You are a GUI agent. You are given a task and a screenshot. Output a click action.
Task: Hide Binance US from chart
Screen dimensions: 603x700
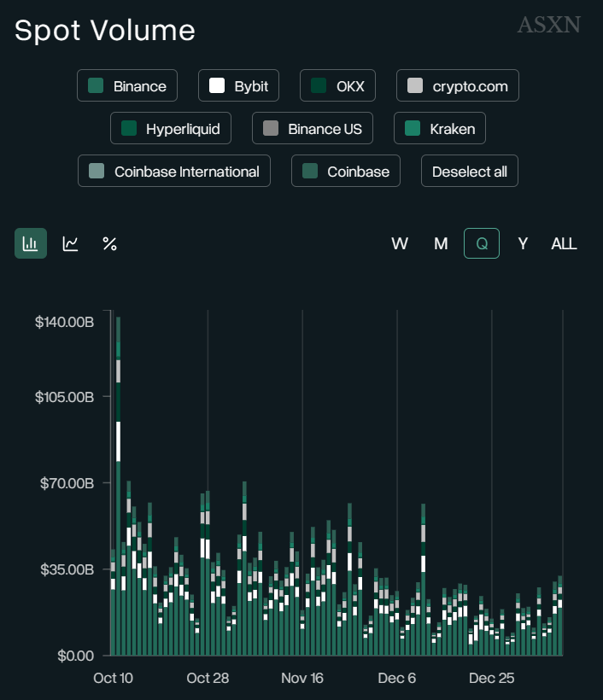click(313, 128)
